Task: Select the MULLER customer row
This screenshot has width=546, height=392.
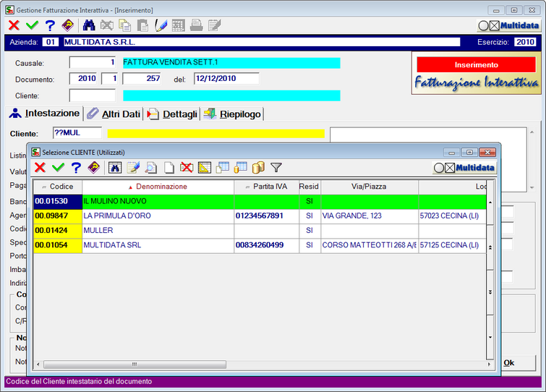Action: click(260, 231)
